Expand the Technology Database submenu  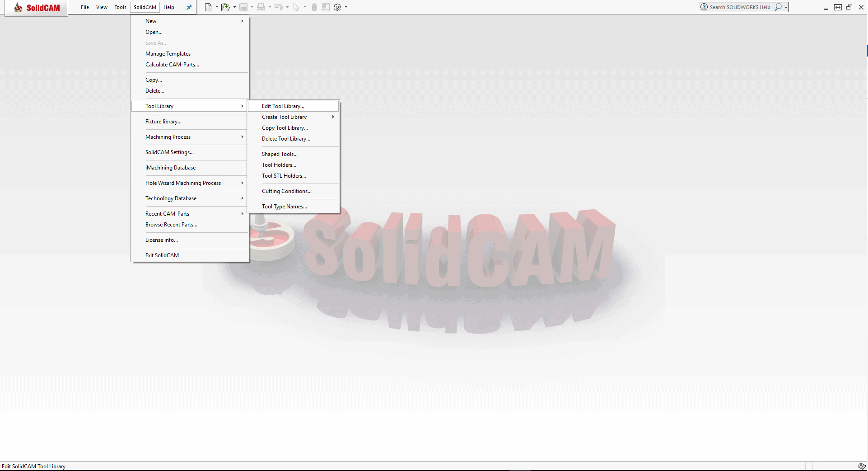(190, 198)
